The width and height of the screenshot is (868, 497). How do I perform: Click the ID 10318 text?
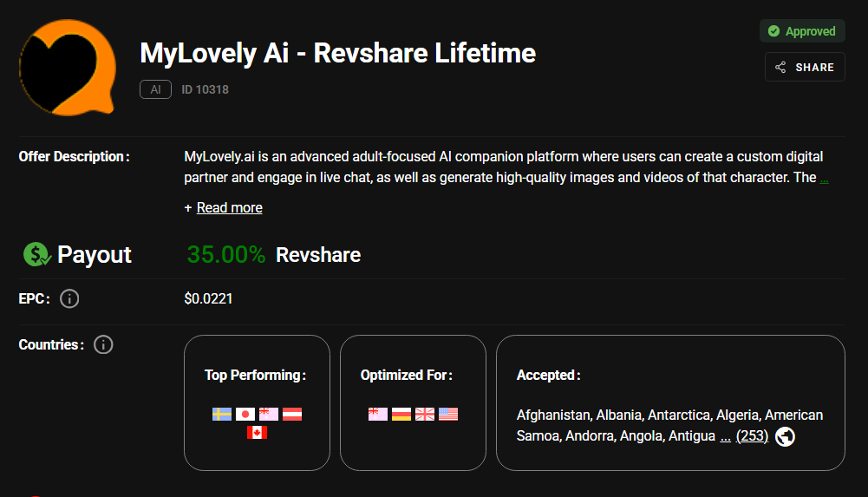click(x=205, y=89)
